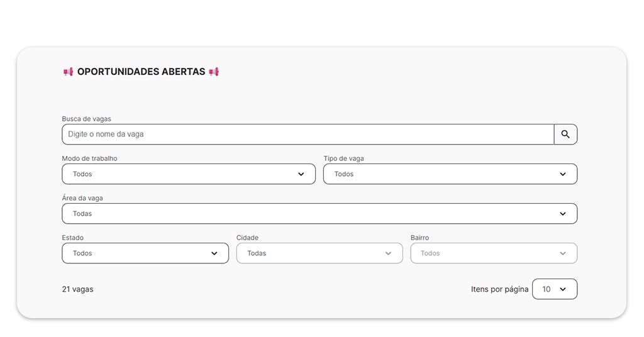This screenshot has height=337, width=644.
Task: Click the chevron arrow in Modo de trabalho
Action: (301, 174)
